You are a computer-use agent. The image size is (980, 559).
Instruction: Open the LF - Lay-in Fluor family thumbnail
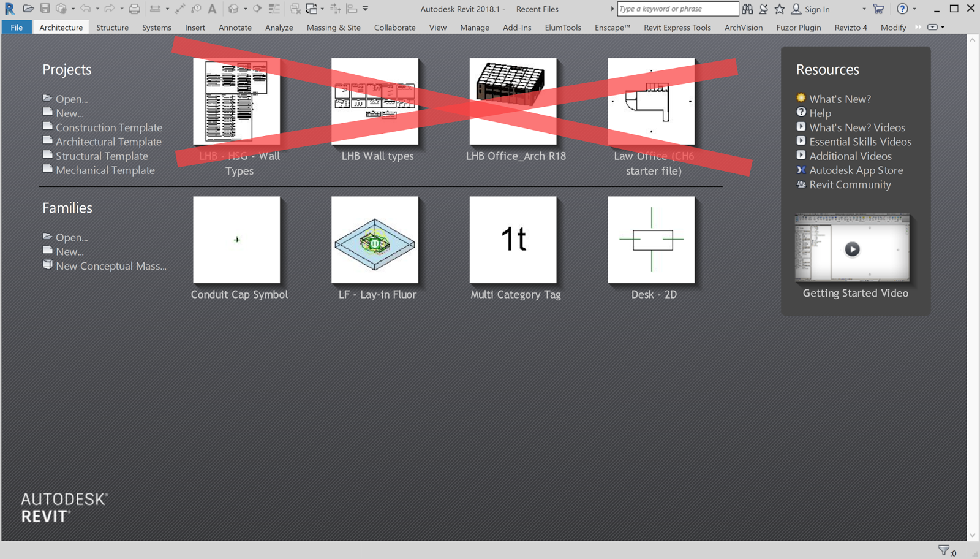pos(375,240)
